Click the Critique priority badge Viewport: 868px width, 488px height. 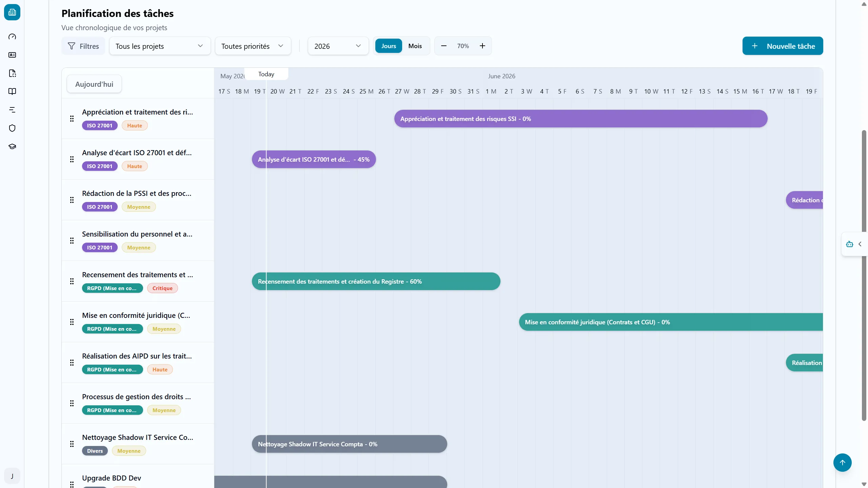(162, 288)
